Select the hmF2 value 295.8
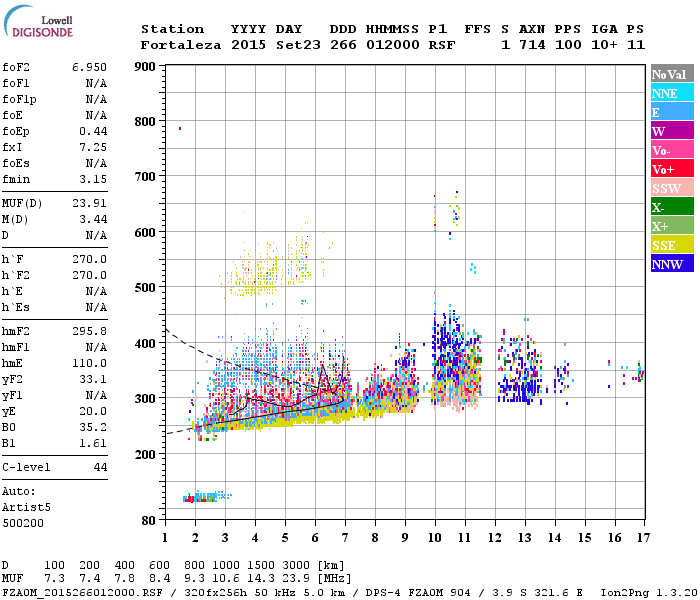700x600 pixels. click(x=89, y=331)
